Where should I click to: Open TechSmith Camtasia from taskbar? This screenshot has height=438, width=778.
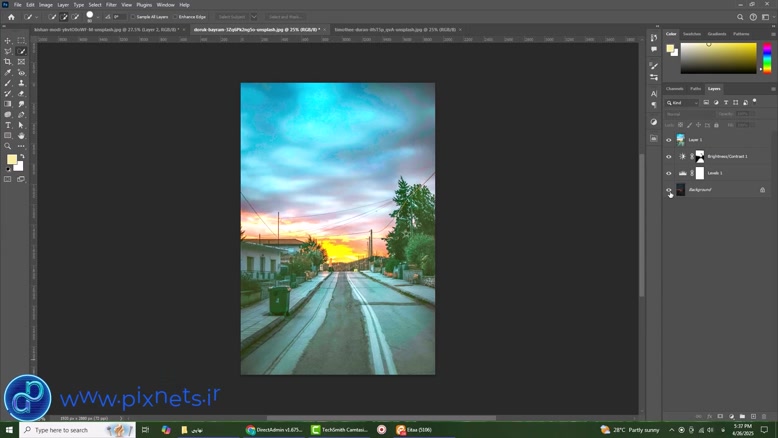339,430
